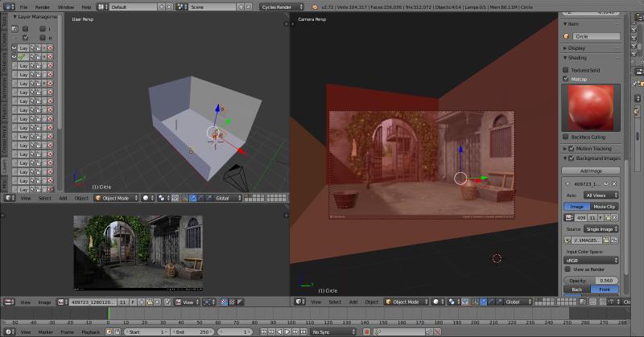Open the Window menu in top bar

point(64,6)
